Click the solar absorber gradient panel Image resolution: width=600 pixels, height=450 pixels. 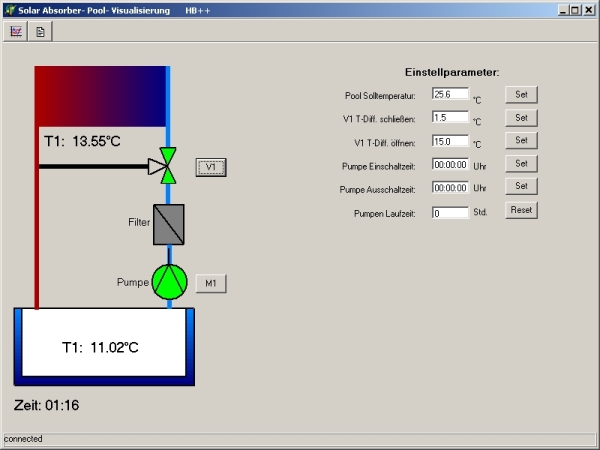click(x=100, y=95)
